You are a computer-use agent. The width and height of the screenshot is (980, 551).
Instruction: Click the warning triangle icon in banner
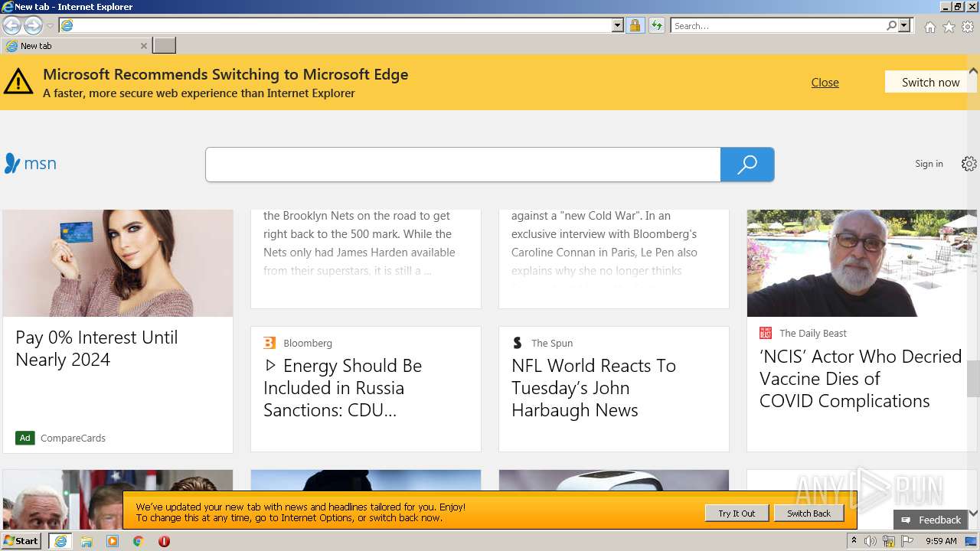coord(18,81)
